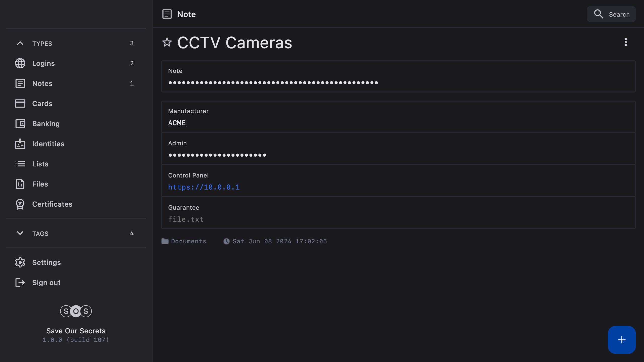The width and height of the screenshot is (644, 362).
Task: Collapse the Types section chevron
Action: [20, 43]
